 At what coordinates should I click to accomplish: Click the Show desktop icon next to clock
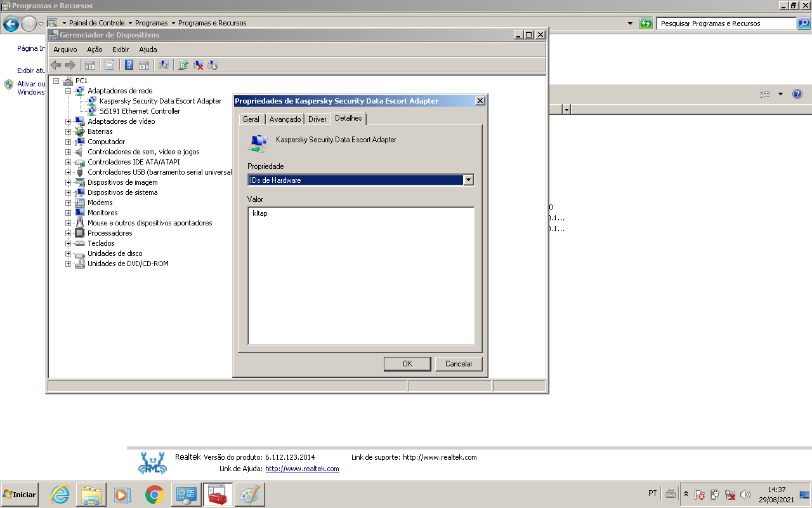804,495
